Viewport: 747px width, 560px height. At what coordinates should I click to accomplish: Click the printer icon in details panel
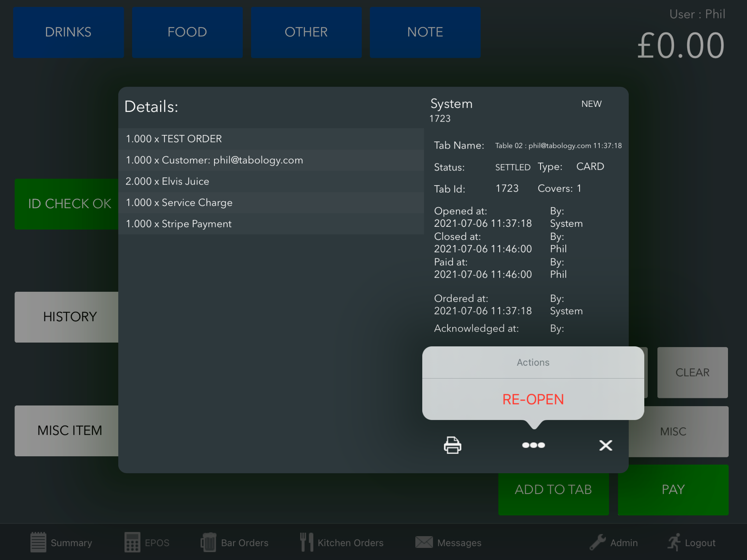coord(452,445)
